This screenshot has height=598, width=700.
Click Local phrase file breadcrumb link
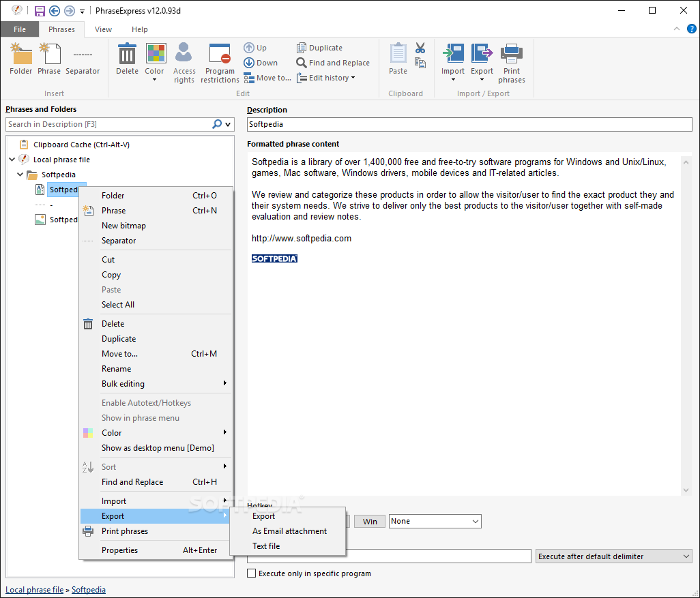34,590
